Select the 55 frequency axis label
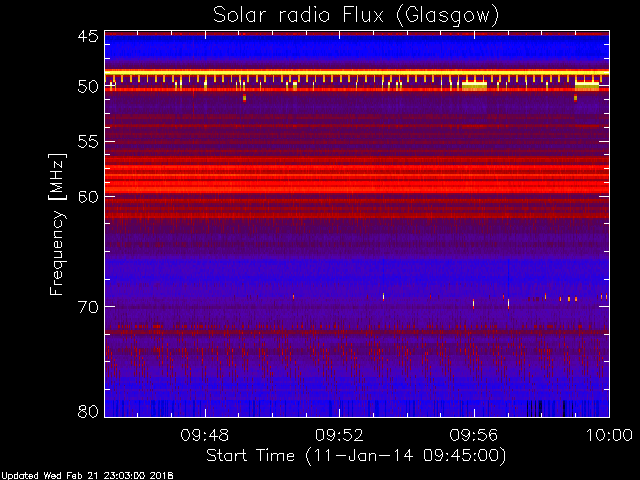Image resolution: width=640 pixels, height=480 pixels. [x=88, y=142]
